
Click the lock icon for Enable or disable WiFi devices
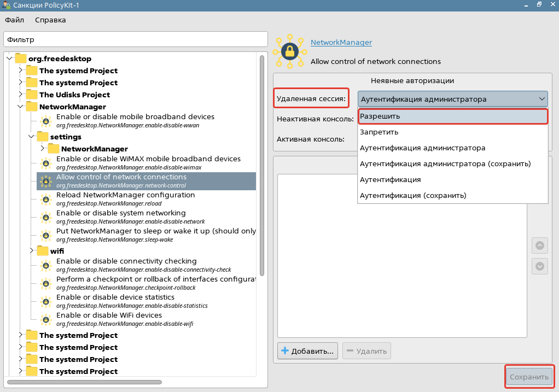pyautogui.click(x=46, y=319)
